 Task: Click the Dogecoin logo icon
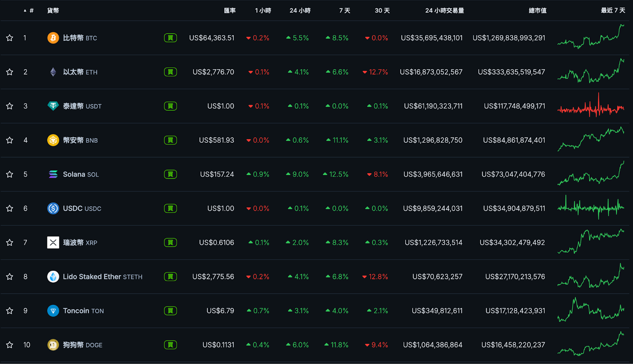(x=53, y=345)
